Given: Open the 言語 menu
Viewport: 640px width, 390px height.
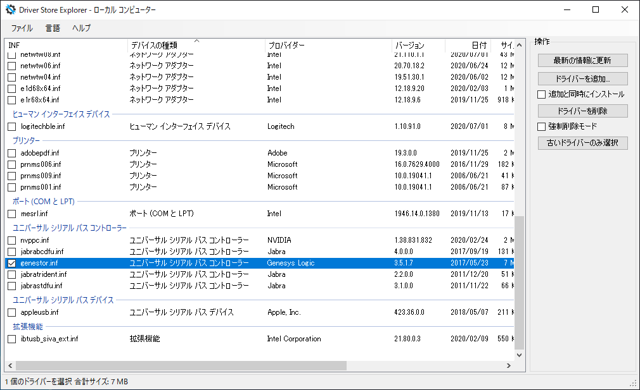Looking at the screenshot, I should (53, 28).
